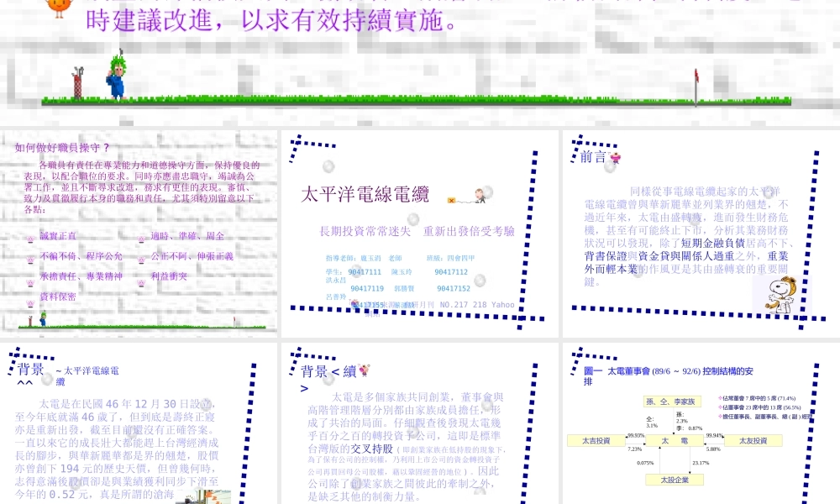Click the Snoopy image in 前言 slide
The image size is (840, 504).
coord(781,295)
